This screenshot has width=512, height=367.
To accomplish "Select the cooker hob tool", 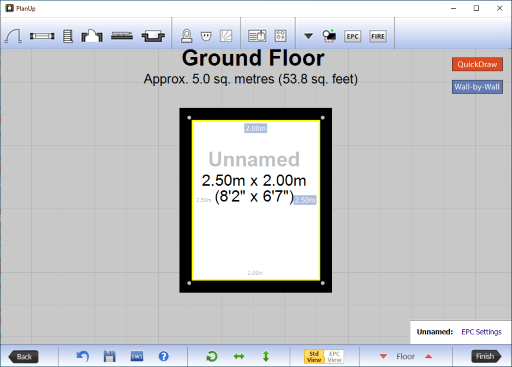I will (x=280, y=36).
